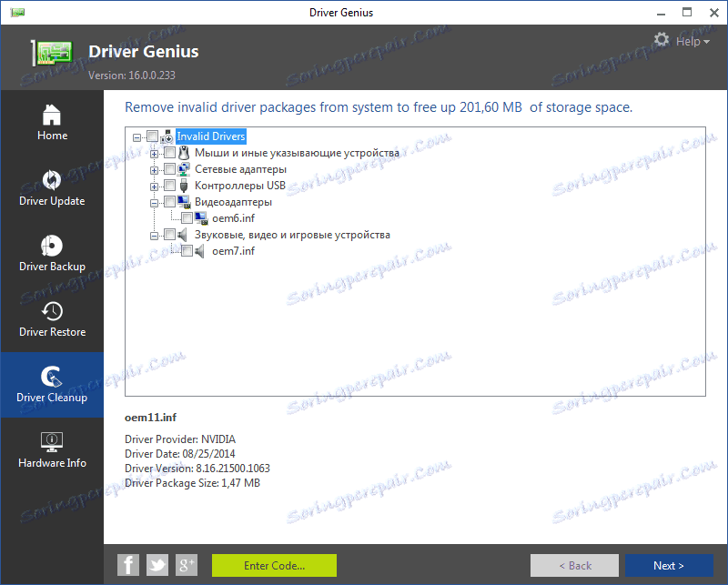The height and width of the screenshot is (585, 728).
Task: Click the Remove invalid driver packages heading
Action: coord(379,107)
